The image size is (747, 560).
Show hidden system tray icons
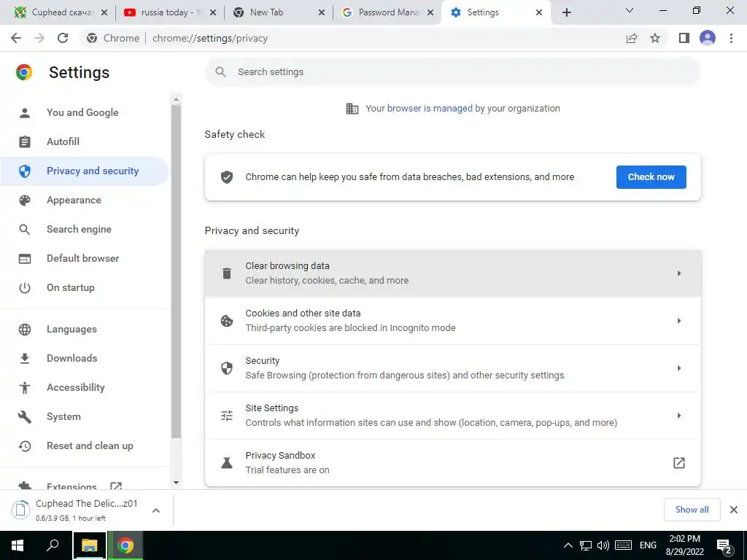(568, 545)
